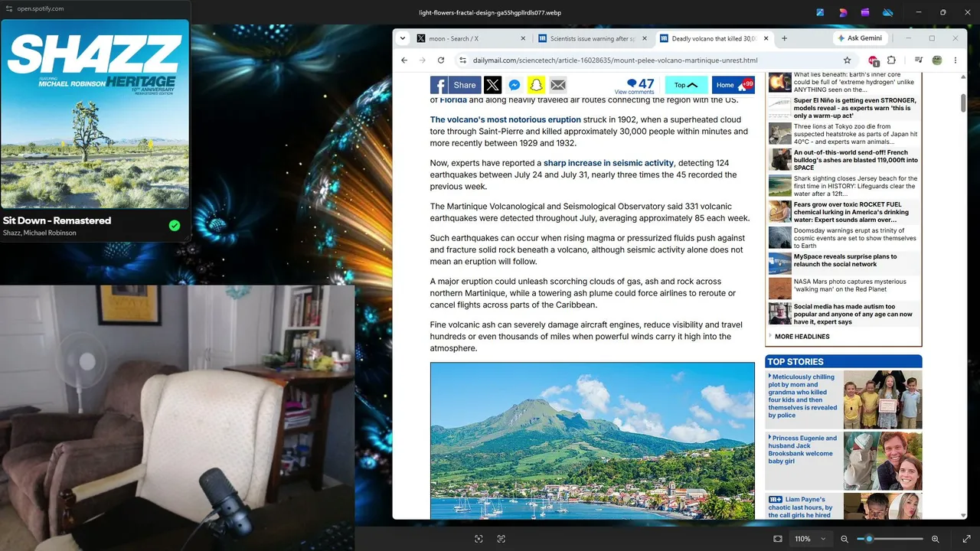The image size is (980, 551).
Task: Toggle saved checkmark for Sit Down - Remastered
Action: tap(175, 225)
